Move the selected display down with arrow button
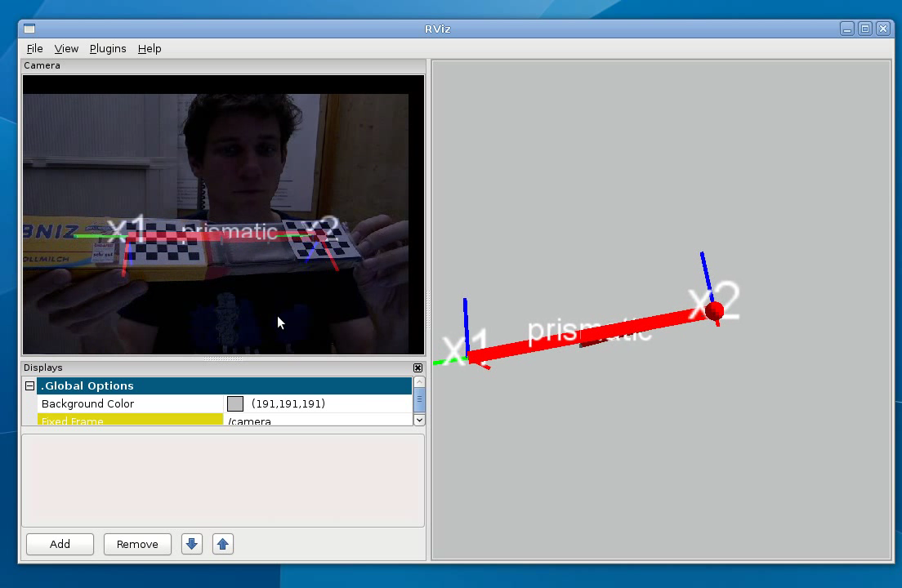902x588 pixels. click(192, 544)
